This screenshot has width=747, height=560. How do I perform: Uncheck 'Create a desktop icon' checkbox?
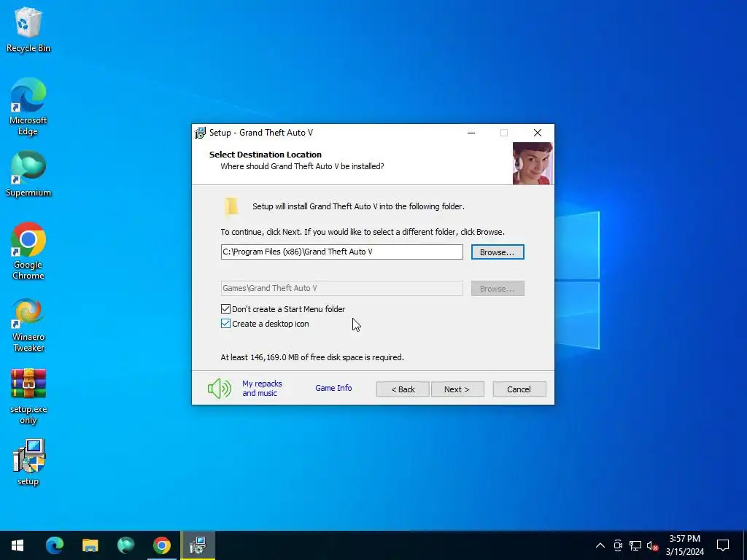(x=226, y=324)
